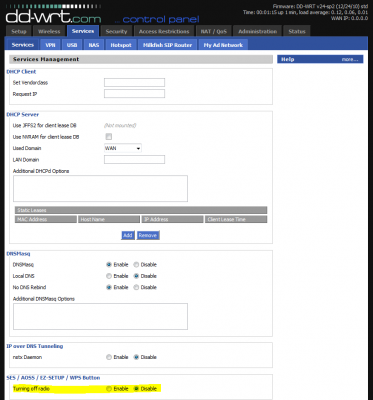Click the DHCP Server section title

click(23, 114)
